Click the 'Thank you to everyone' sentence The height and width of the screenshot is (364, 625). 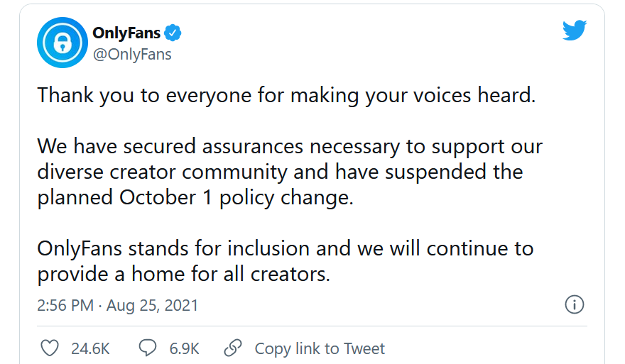click(x=286, y=96)
